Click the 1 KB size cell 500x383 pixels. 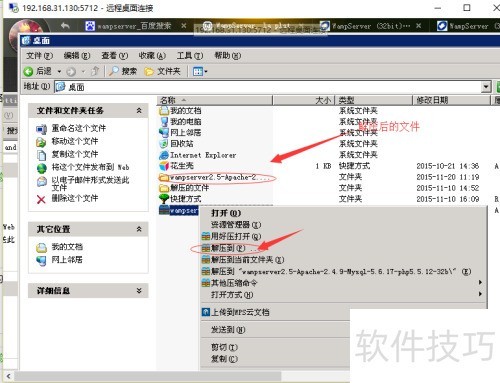click(x=323, y=166)
